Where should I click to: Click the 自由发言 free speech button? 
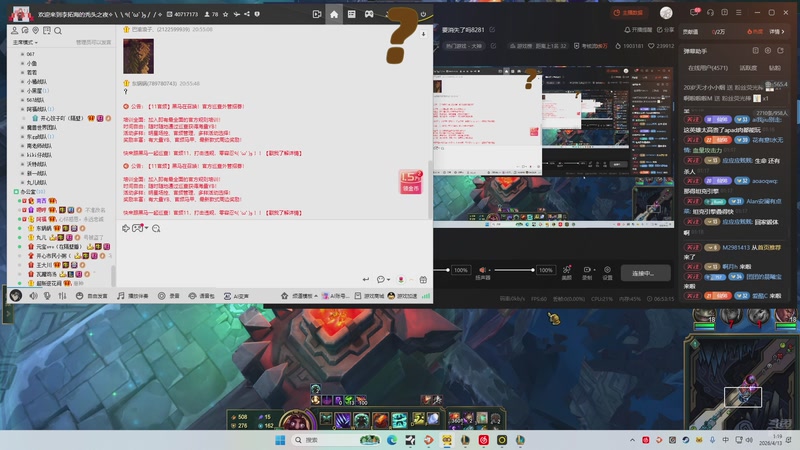pos(92,296)
